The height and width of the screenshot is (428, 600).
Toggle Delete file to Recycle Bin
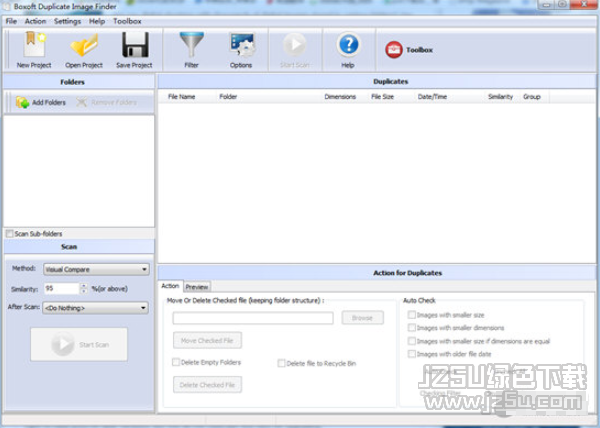[281, 363]
